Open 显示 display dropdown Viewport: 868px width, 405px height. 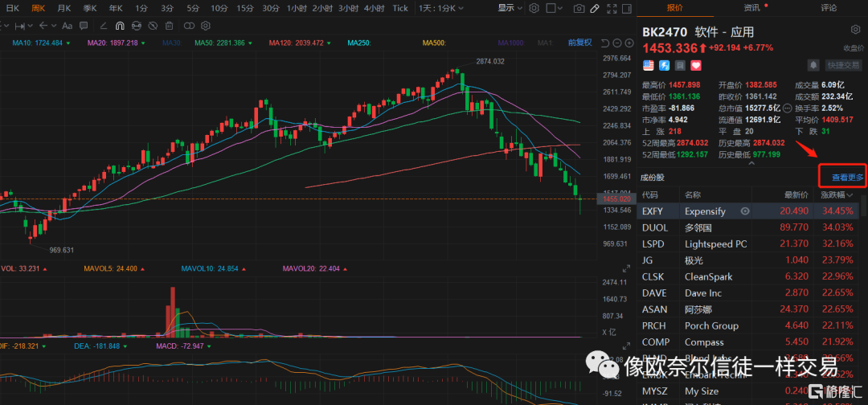(510, 8)
